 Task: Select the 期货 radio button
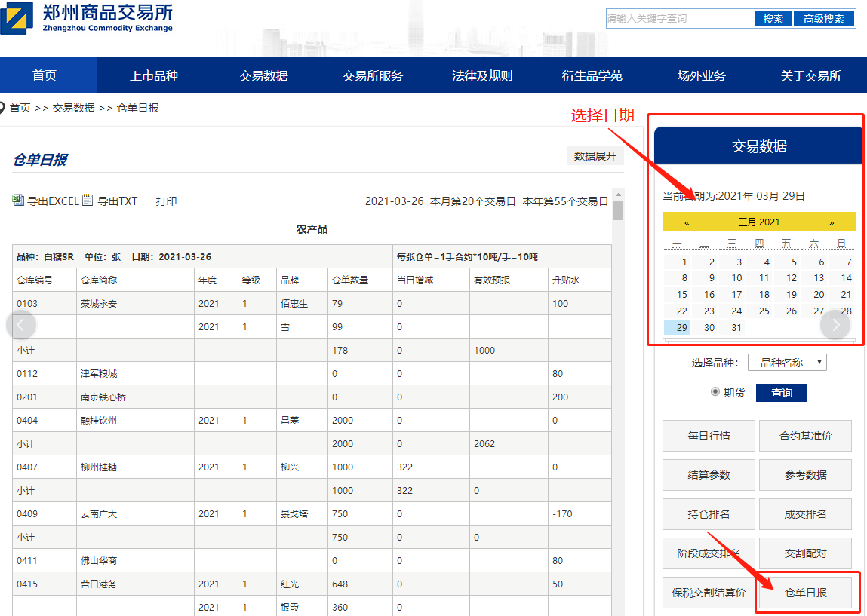(x=715, y=392)
